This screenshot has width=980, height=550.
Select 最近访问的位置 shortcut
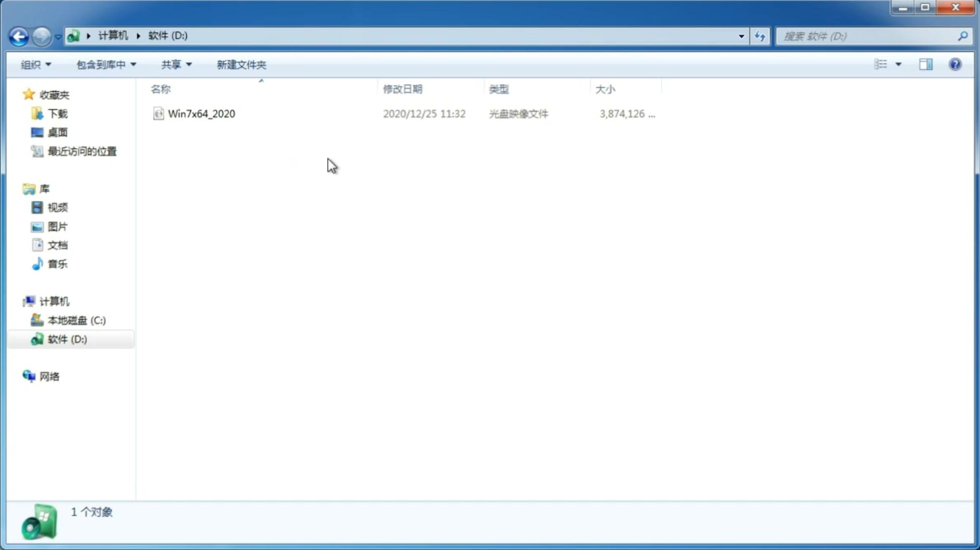pos(82,151)
